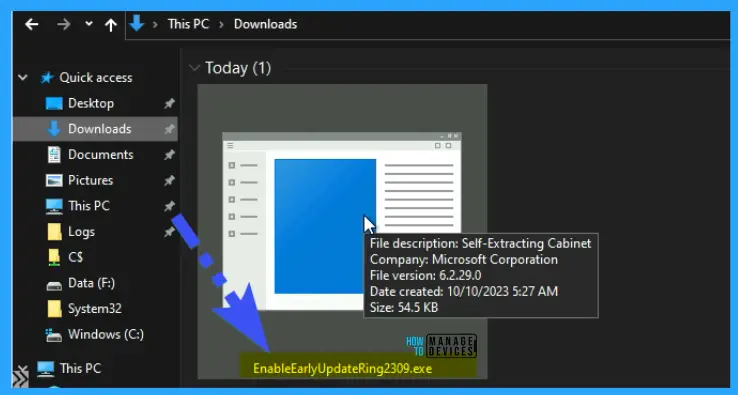Screen dimensions: 738x395
Task: Open System32 folder in sidebar
Action: coord(95,308)
